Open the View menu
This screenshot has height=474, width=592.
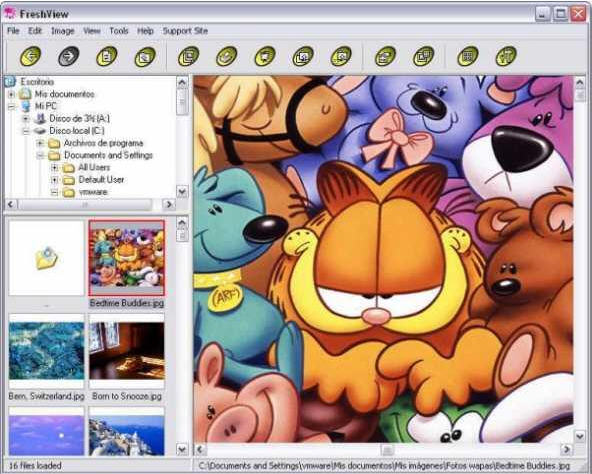point(92,31)
